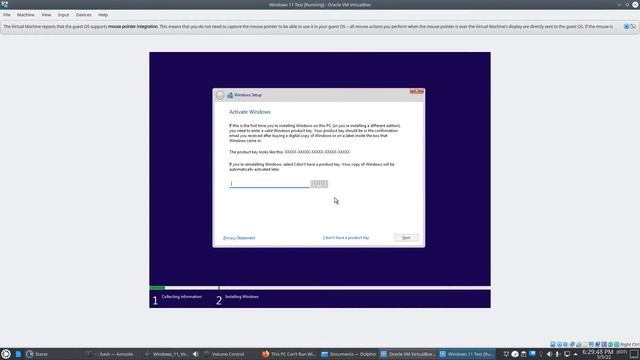Open the Devices menu
Screen dimensions: 640x360
click(x=84, y=15)
